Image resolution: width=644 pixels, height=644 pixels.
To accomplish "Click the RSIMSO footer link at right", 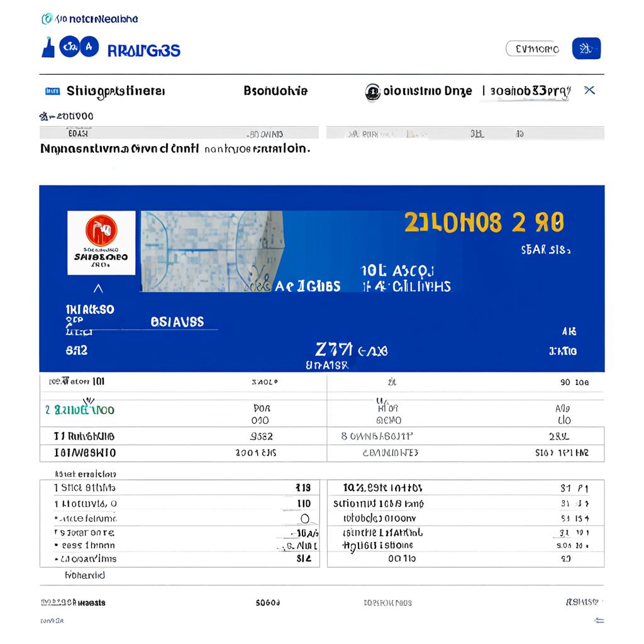I will tap(582, 602).
